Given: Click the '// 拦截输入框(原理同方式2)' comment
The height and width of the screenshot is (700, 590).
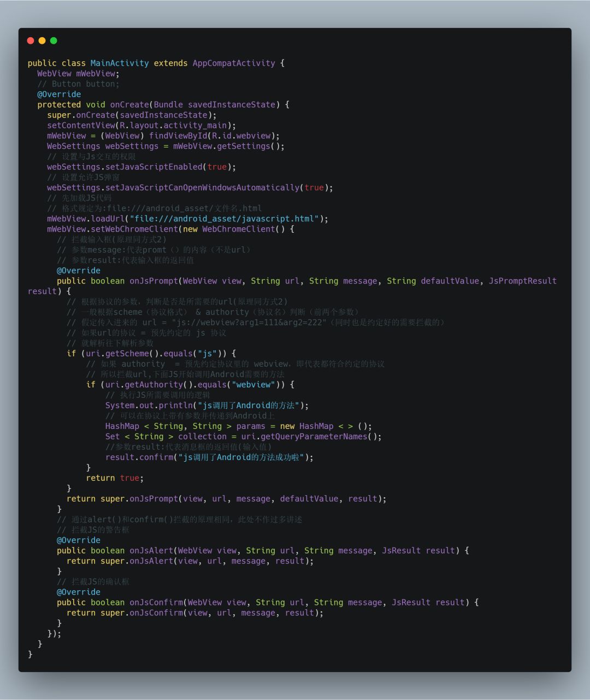Looking at the screenshot, I should pos(111,240).
